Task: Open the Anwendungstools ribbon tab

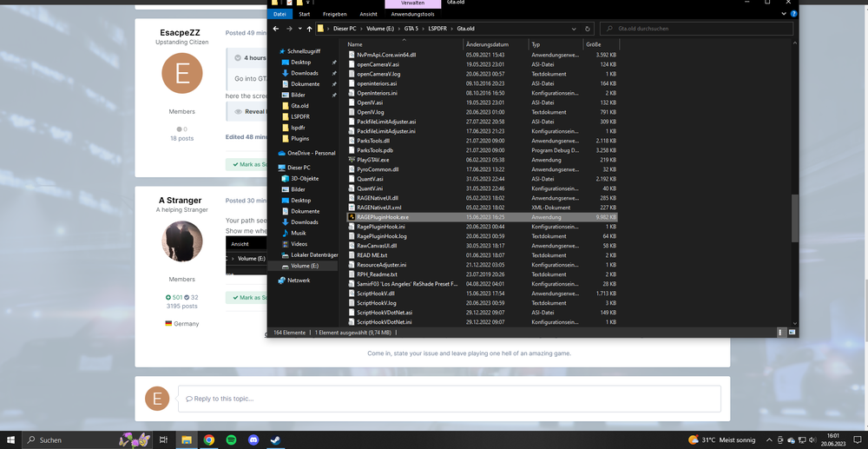Action: (413, 14)
